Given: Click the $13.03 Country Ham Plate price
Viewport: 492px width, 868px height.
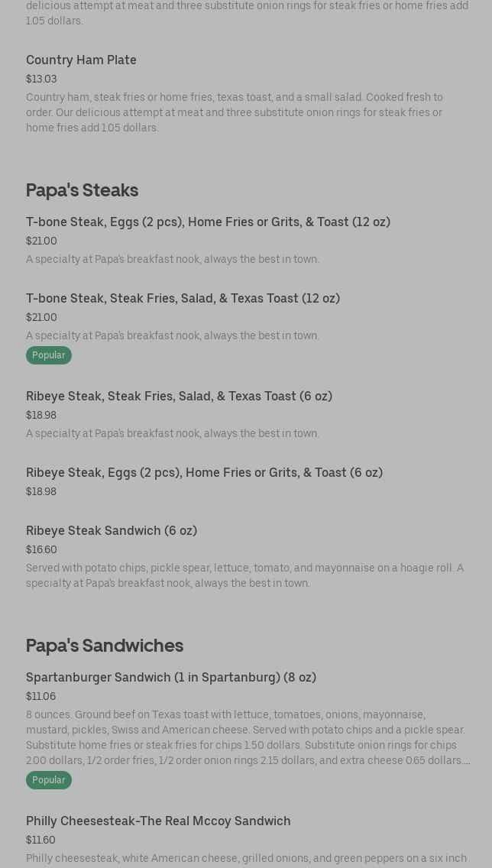Looking at the screenshot, I should (41, 79).
